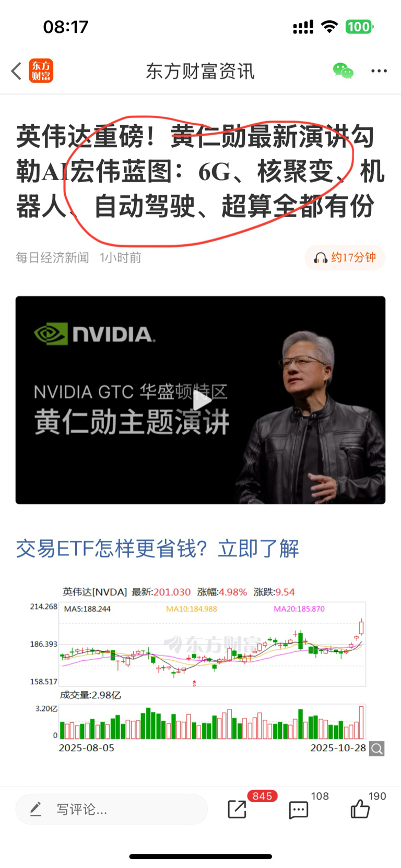Tap the 英伟达[NVDA] stock title
Screen dimensions: 401x868
[95, 592]
